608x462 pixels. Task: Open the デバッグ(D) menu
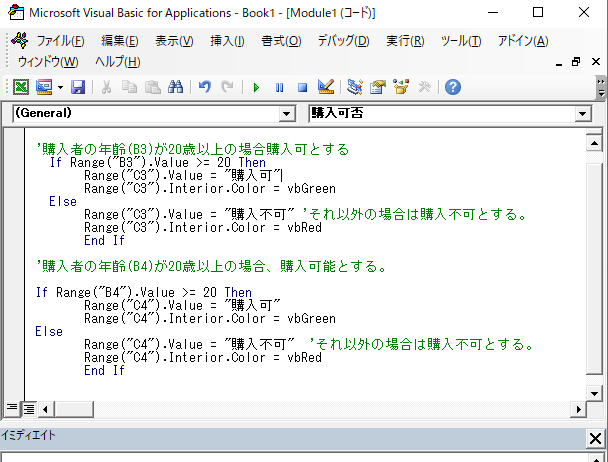344,41
